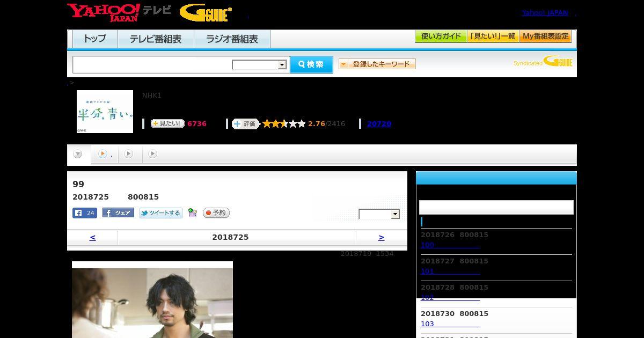Viewport: 644px width, 338px height.
Task: Click into the search text field
Action: point(152,64)
